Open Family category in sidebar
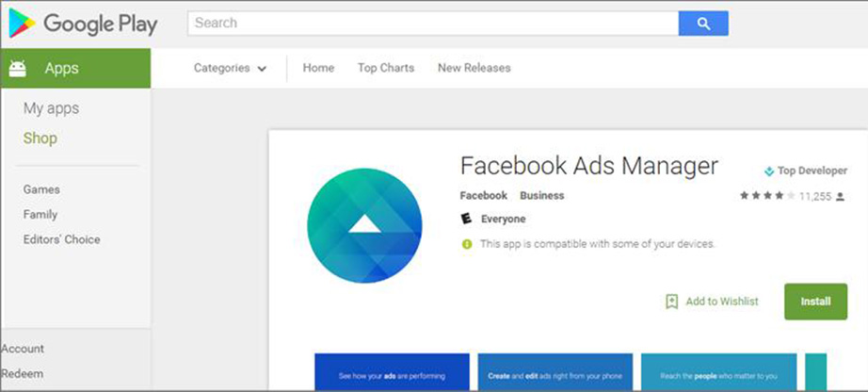The width and height of the screenshot is (868, 392). (40, 215)
